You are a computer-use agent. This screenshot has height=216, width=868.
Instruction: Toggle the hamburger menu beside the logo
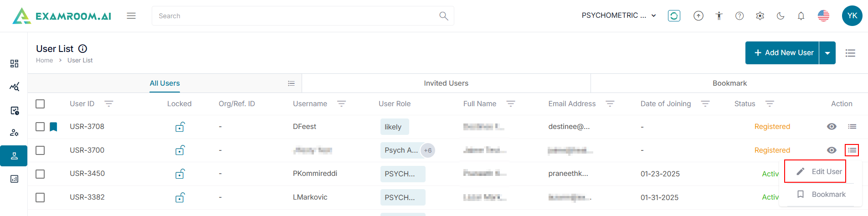click(x=131, y=16)
